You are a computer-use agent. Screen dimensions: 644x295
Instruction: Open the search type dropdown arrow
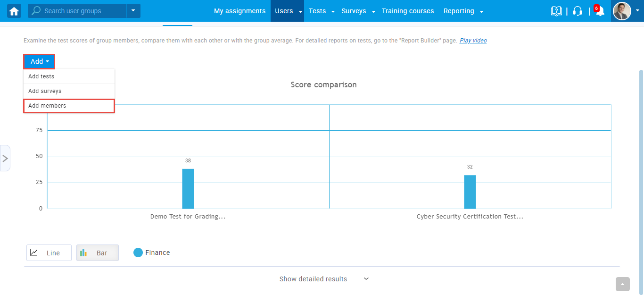(133, 11)
